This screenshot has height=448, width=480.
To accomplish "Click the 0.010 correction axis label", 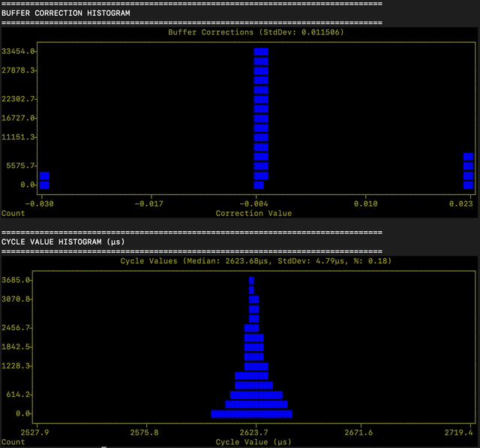I will 366,203.
